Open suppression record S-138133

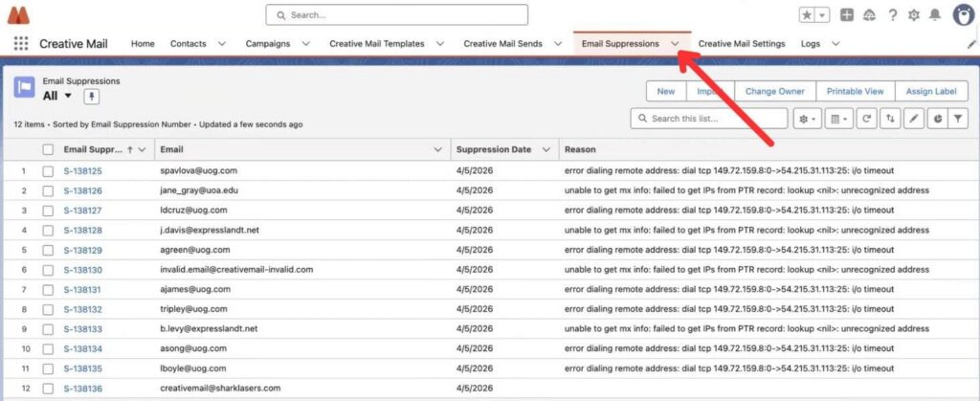(x=82, y=330)
